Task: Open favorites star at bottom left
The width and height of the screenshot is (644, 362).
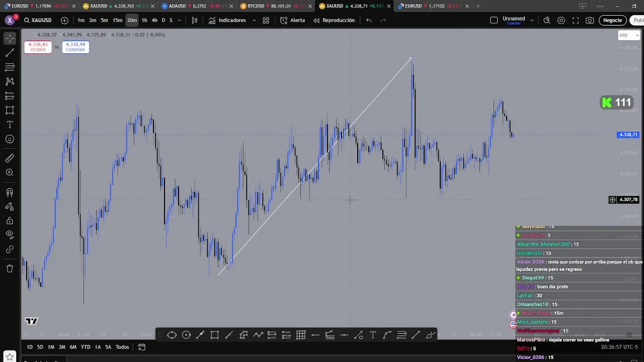Action: click(x=10, y=357)
